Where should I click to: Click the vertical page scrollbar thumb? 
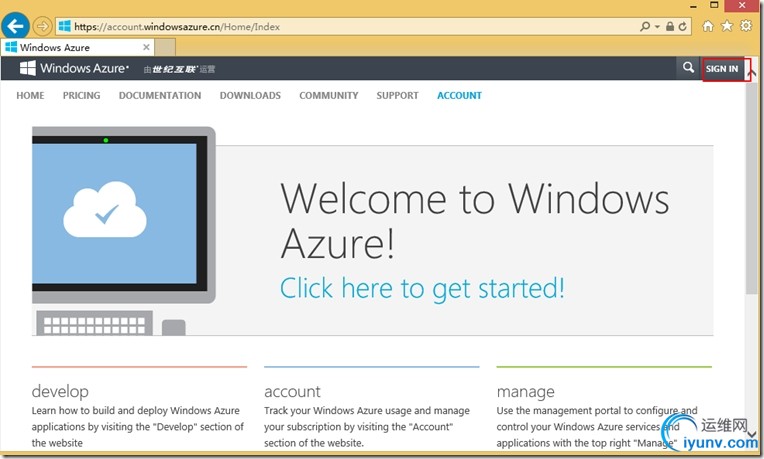[x=751, y=188]
